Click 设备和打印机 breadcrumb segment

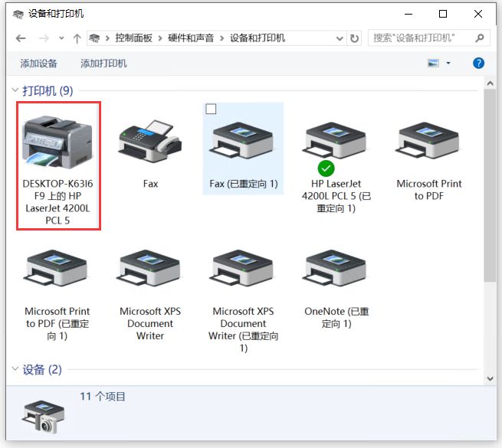point(258,38)
